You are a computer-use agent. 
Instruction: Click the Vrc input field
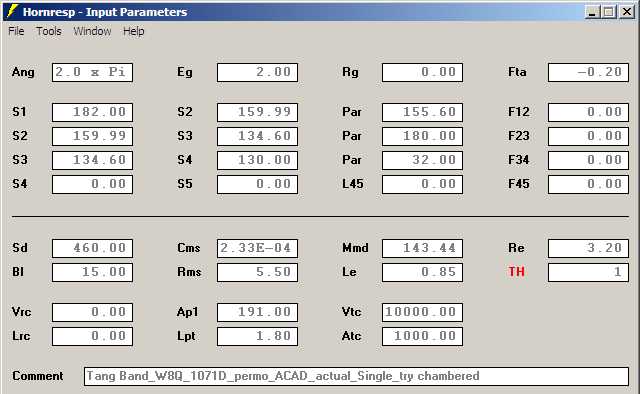pyautogui.click(x=92, y=312)
